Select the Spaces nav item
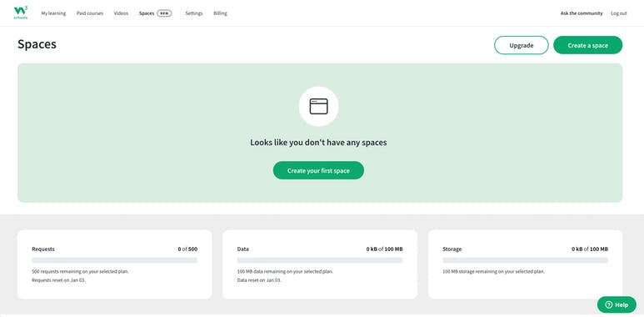Screen dimensions: 644x317 (147, 13)
